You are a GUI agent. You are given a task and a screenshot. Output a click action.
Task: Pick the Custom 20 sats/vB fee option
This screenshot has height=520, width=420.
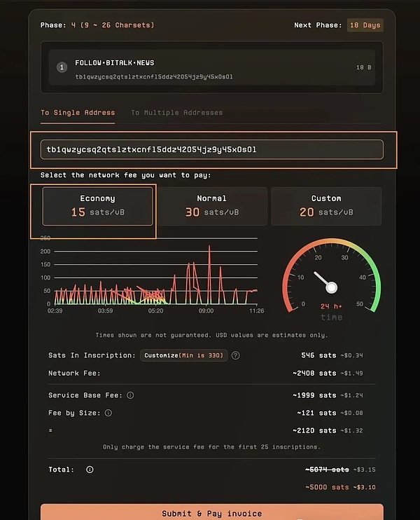coord(325,205)
